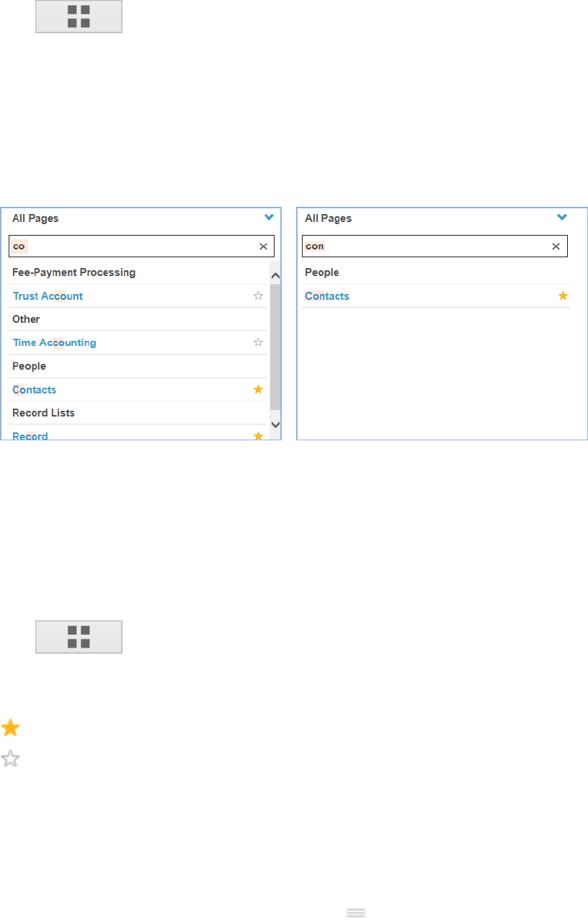Clear the "co" search box with the X

(x=263, y=246)
